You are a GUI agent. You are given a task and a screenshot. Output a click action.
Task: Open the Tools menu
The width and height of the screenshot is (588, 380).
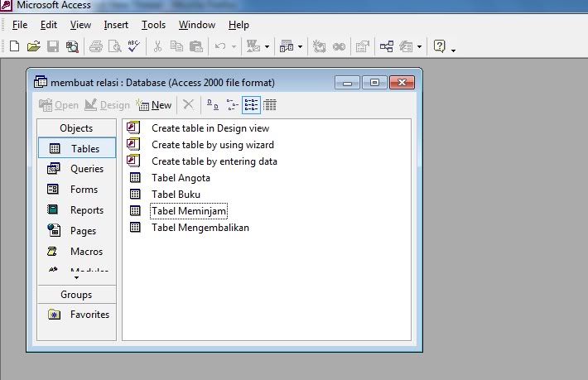153,25
